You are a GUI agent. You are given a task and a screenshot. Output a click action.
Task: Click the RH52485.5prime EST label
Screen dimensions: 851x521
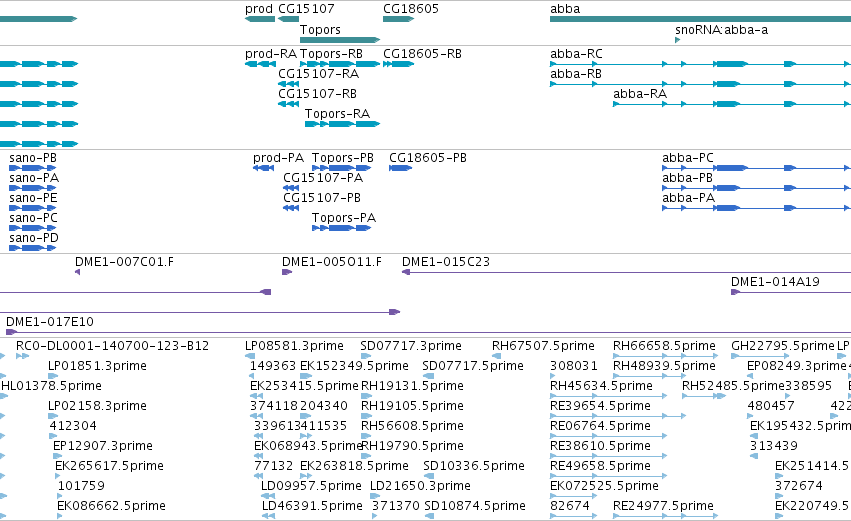[733, 386]
